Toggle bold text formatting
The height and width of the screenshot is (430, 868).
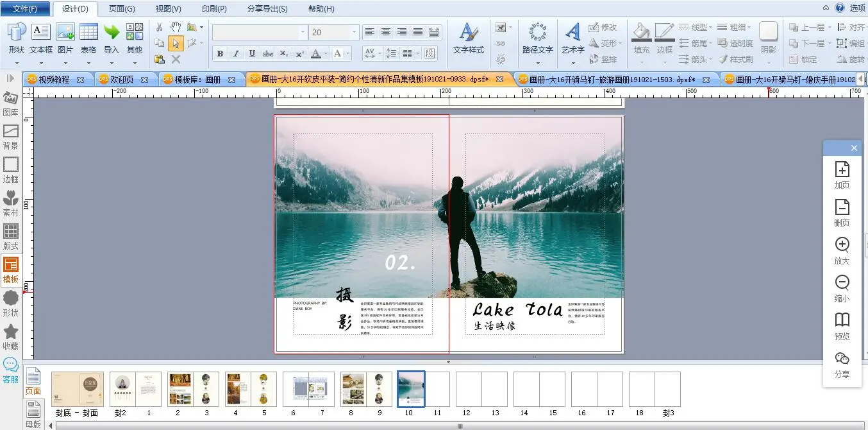tap(221, 54)
